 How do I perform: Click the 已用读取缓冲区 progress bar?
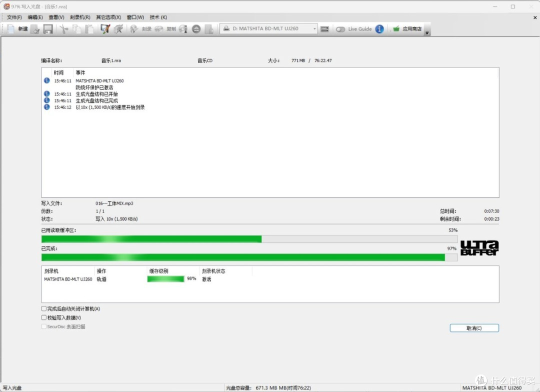point(249,239)
